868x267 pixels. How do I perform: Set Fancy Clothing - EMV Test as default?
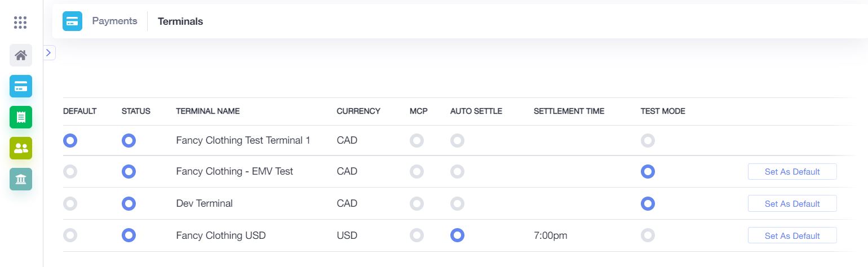point(792,172)
